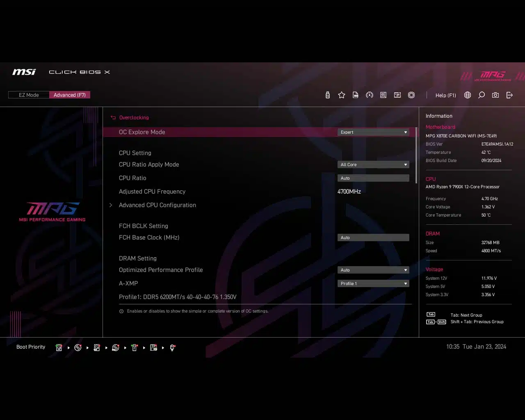
Task: Open search with the magnifier icon
Action: [x=482, y=95]
